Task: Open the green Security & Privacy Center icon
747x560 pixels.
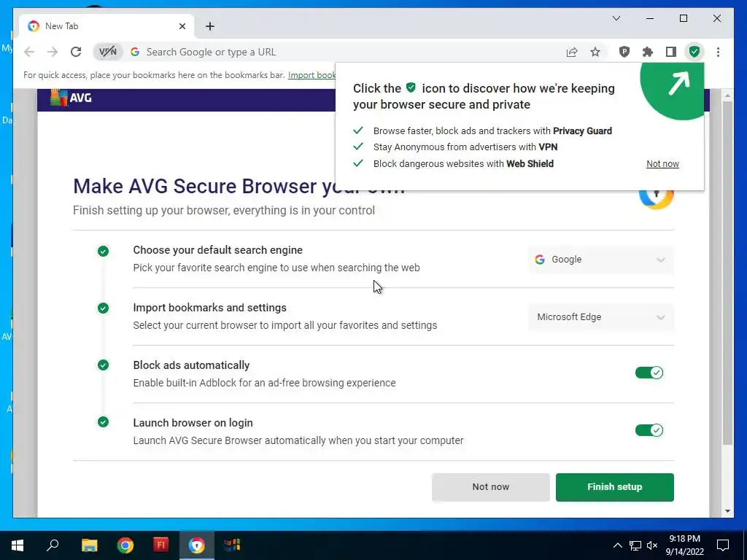Action: pyautogui.click(x=694, y=52)
